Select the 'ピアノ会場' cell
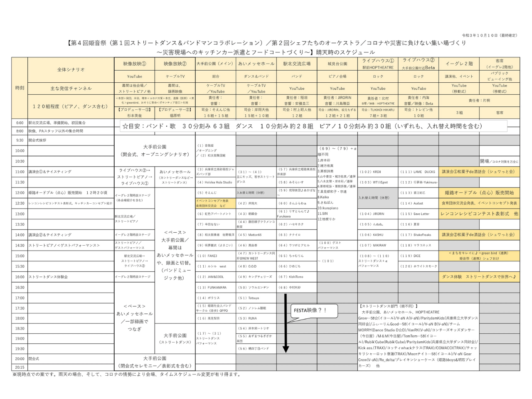The height and width of the screenshot is (399, 532). (337, 76)
